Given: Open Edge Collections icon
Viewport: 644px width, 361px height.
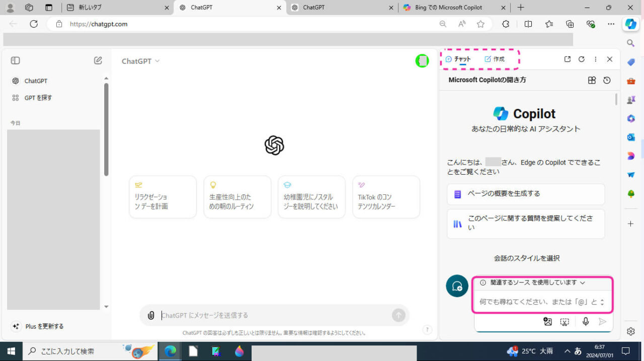Looking at the screenshot, I should (x=570, y=24).
